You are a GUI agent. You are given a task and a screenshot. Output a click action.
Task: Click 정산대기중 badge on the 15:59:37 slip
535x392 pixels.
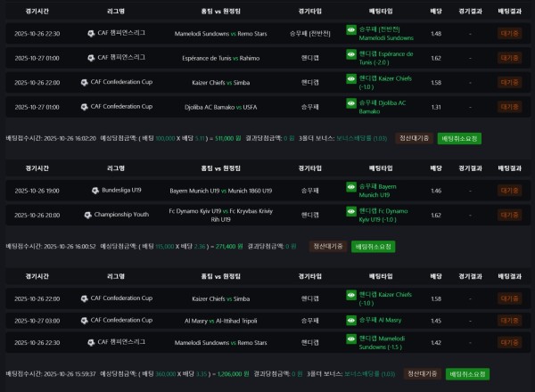423,374
